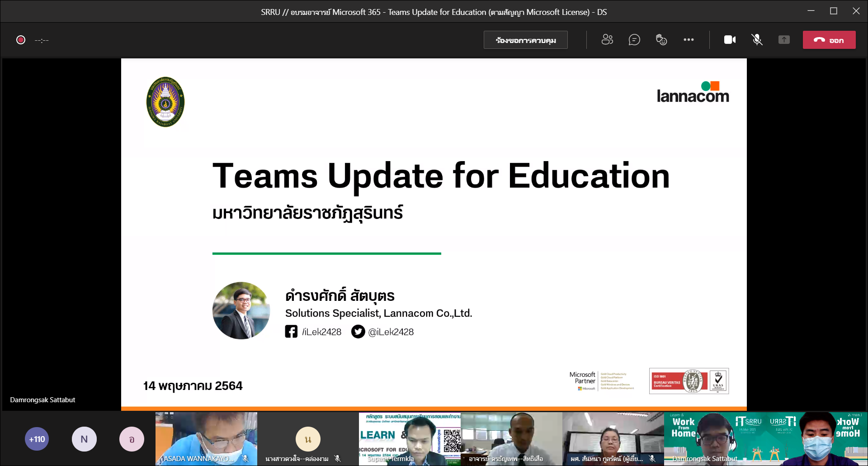The height and width of the screenshot is (466, 868).
Task: Click the raise hand reactions icon
Action: [x=661, y=40]
